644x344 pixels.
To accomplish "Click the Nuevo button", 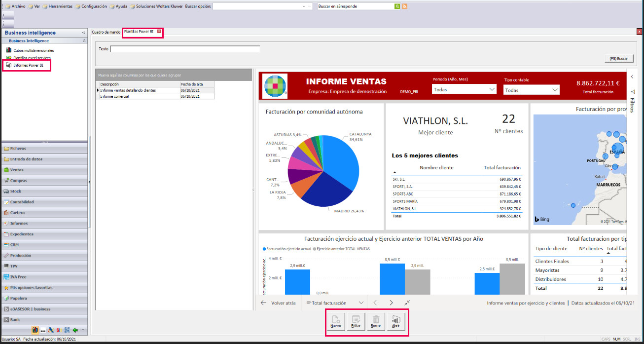I will click(x=336, y=322).
